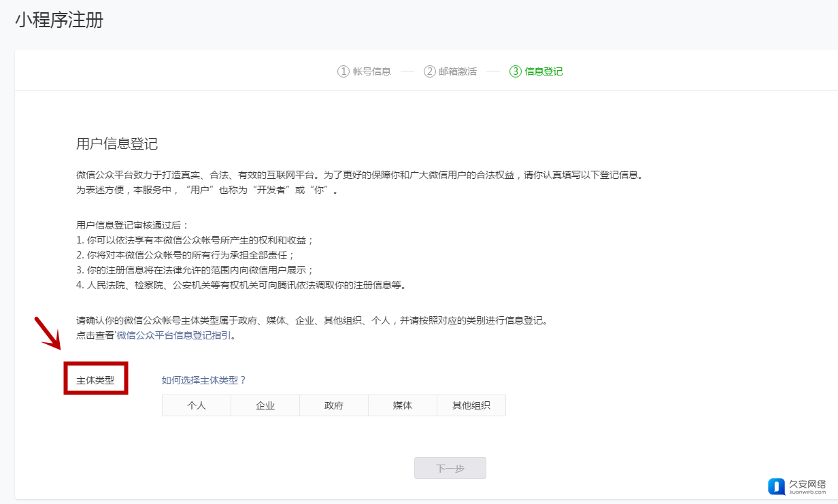Click the 用户信息登记 heading

tap(117, 144)
